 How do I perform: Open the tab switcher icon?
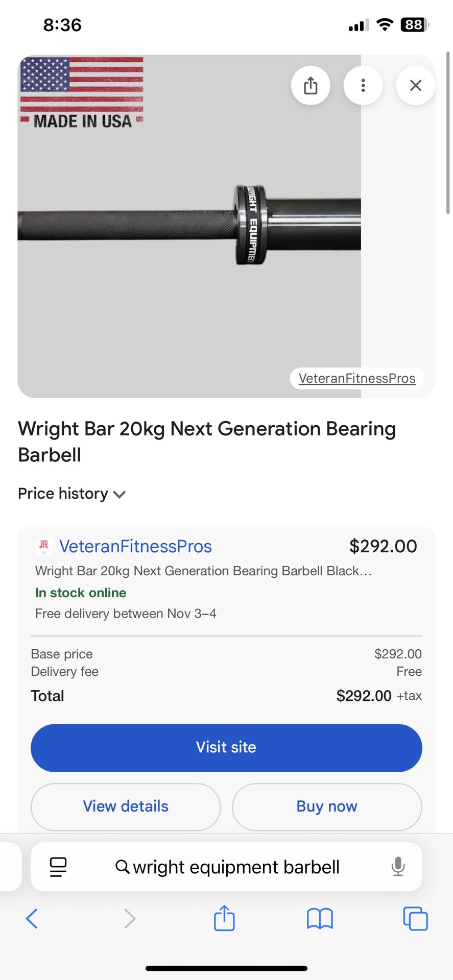(x=415, y=918)
